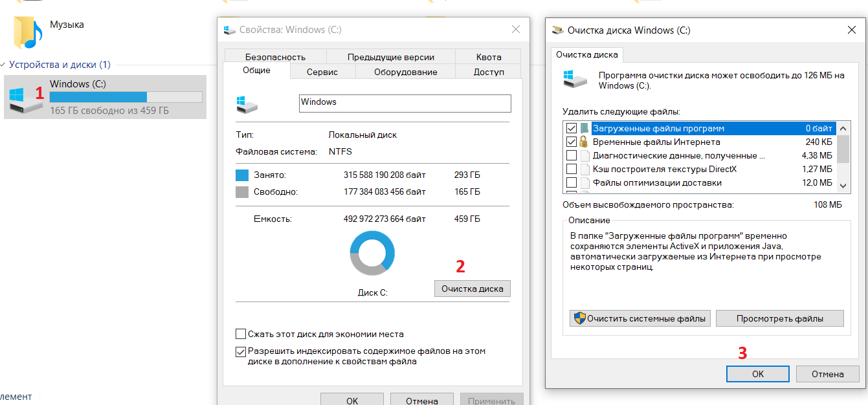The image size is (868, 405).
Task: Click the blue Занято color swatch
Action: coord(242,175)
